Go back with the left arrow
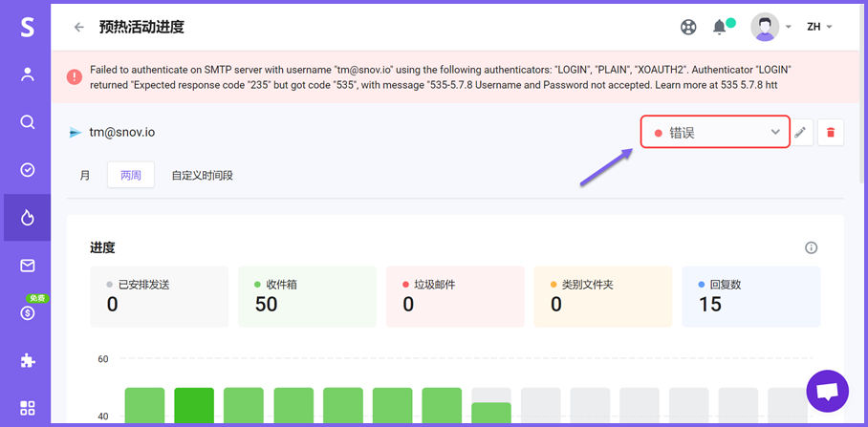This screenshot has width=868, height=427. coord(79,27)
